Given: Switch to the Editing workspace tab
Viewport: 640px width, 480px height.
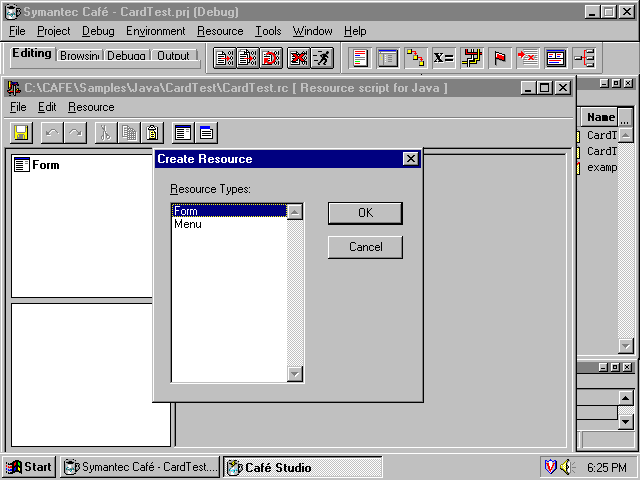Looking at the screenshot, I should point(32,53).
